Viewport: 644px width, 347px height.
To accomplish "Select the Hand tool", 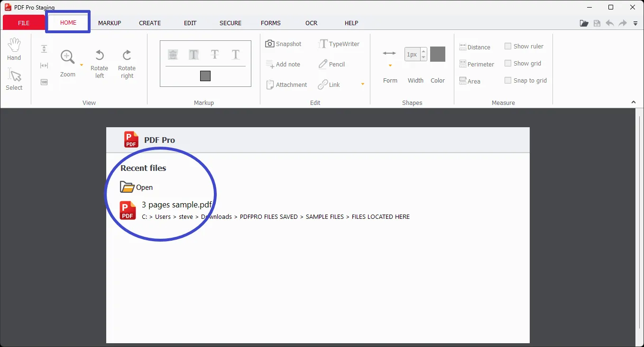I will 14,49.
